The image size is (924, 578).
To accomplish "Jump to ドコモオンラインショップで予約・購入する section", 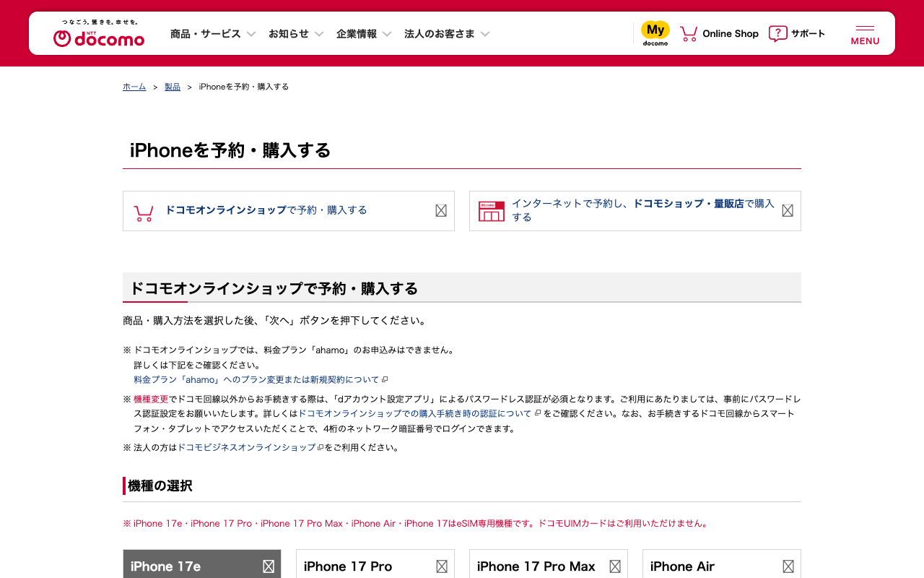I will point(289,211).
